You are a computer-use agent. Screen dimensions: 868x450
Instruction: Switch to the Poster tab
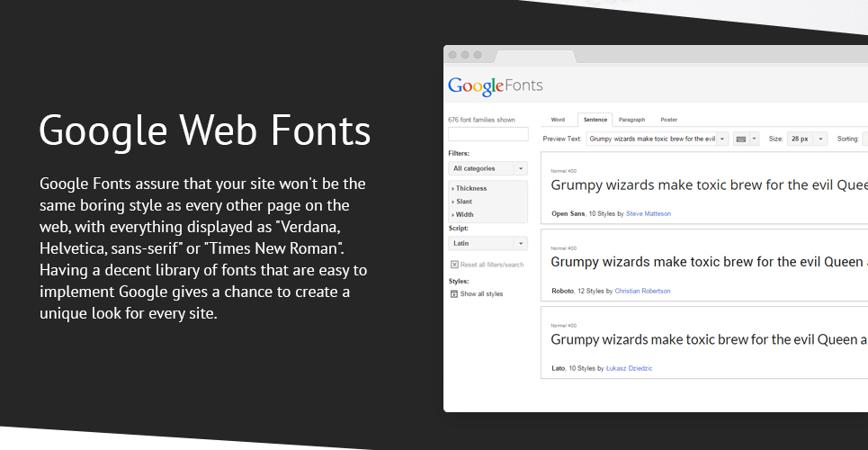[x=668, y=120]
